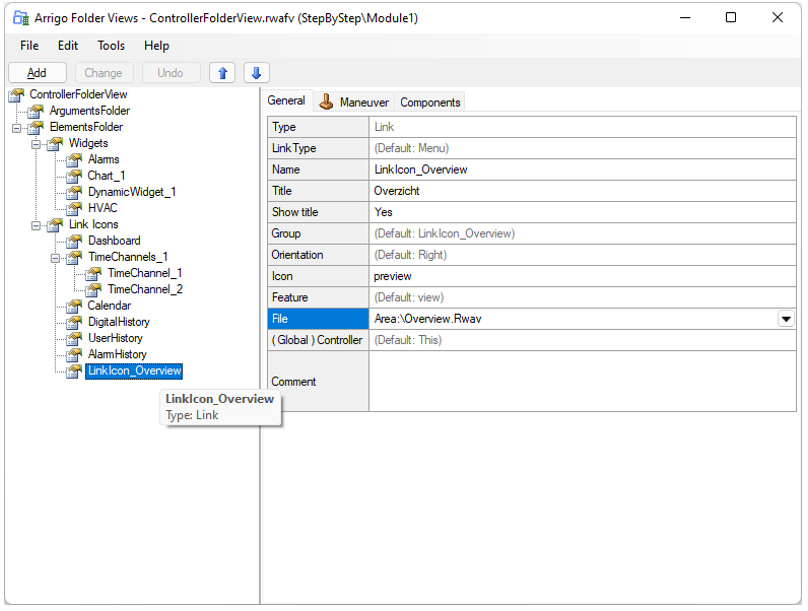
Task: Switch to the Components tab
Action: click(430, 102)
